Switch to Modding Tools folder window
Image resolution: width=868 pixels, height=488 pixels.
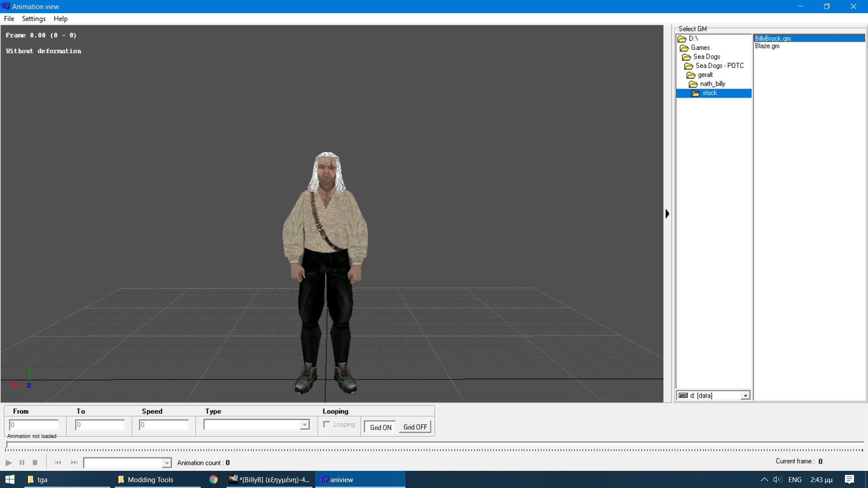tap(157, 479)
